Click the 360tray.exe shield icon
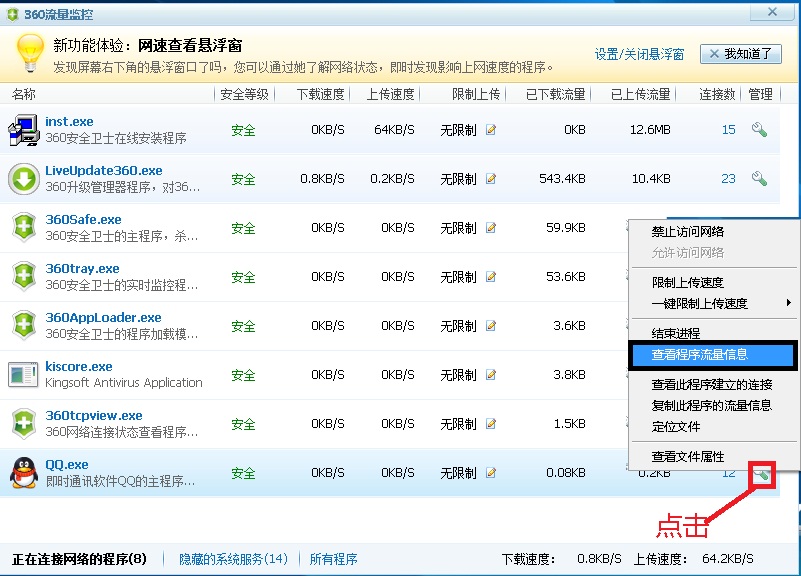 point(23,277)
